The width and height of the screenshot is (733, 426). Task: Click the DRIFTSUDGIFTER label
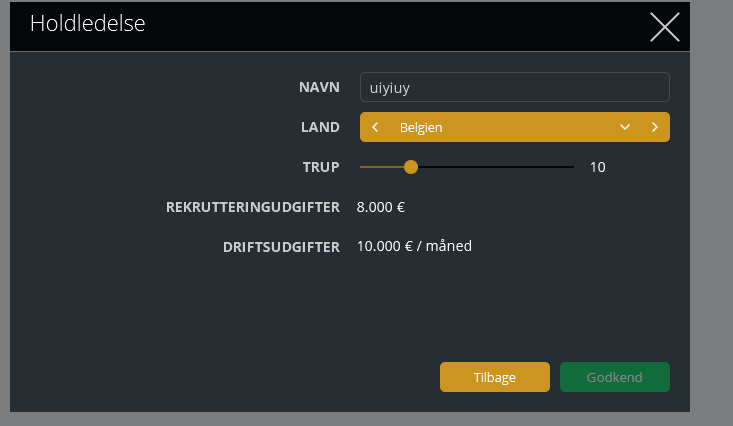pyautogui.click(x=281, y=246)
